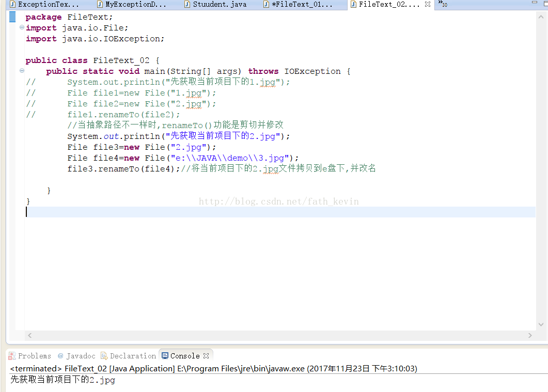548x392 pixels.
Task: Click the throws keyword in main signature
Action: click(263, 71)
